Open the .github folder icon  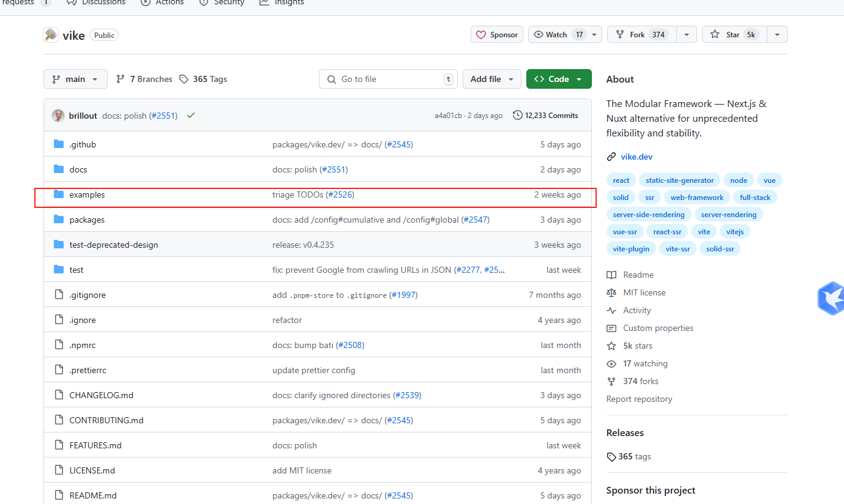tap(59, 144)
